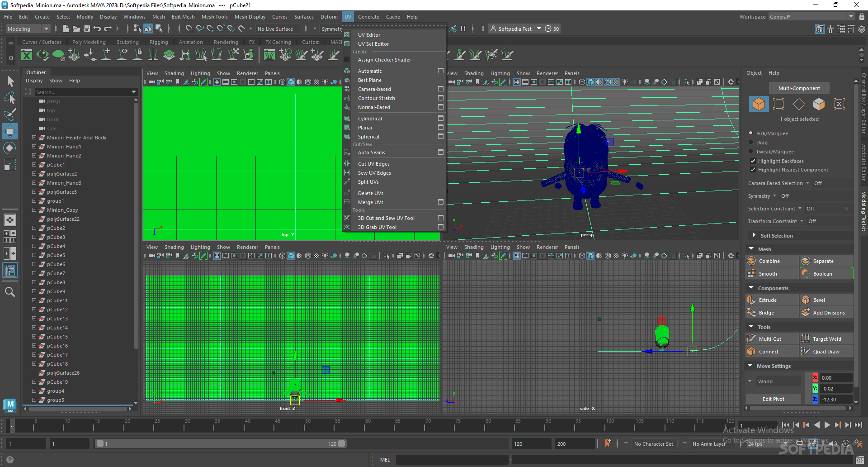This screenshot has height=467, width=868.
Task: Activate the Paint selection tool
Action: [10, 114]
